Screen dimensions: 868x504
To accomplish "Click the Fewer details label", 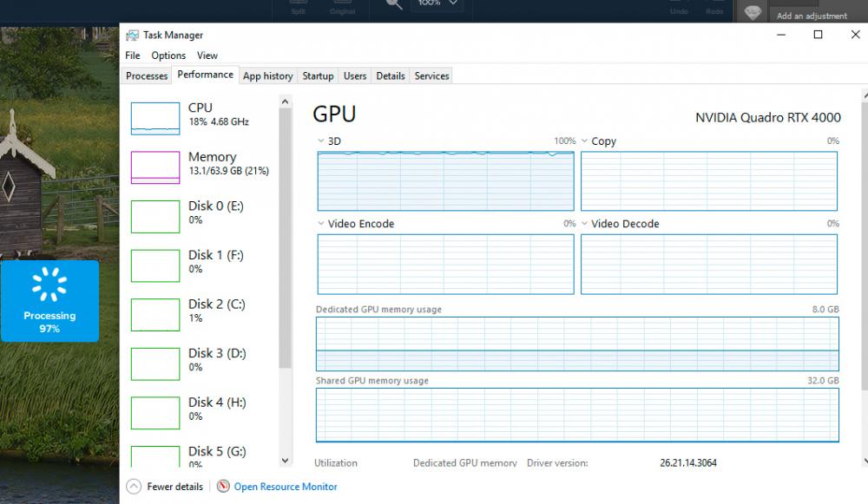I will point(175,487).
